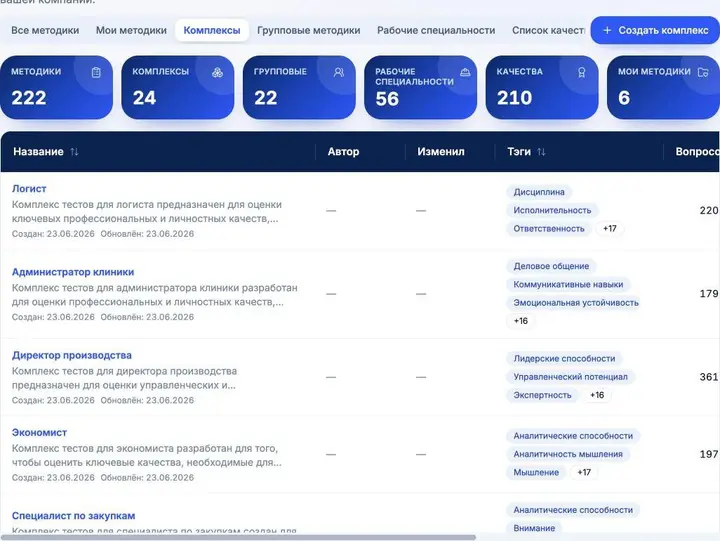Click question count 197 in Экономист row

point(709,454)
